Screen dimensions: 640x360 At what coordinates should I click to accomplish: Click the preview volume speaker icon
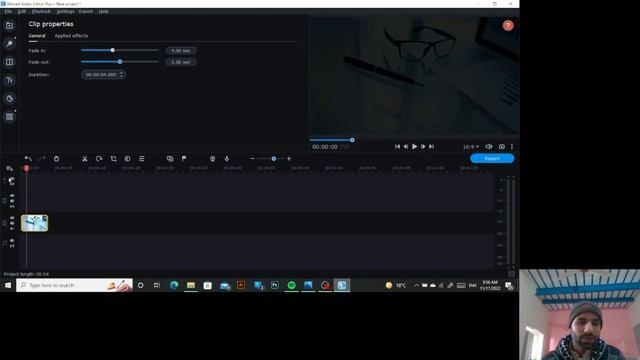(x=489, y=147)
